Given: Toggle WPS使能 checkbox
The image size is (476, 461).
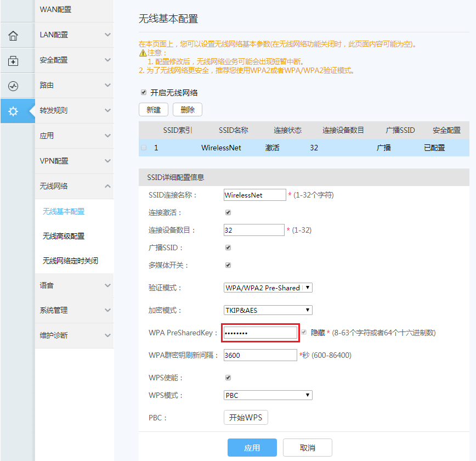Looking at the screenshot, I should point(228,378).
